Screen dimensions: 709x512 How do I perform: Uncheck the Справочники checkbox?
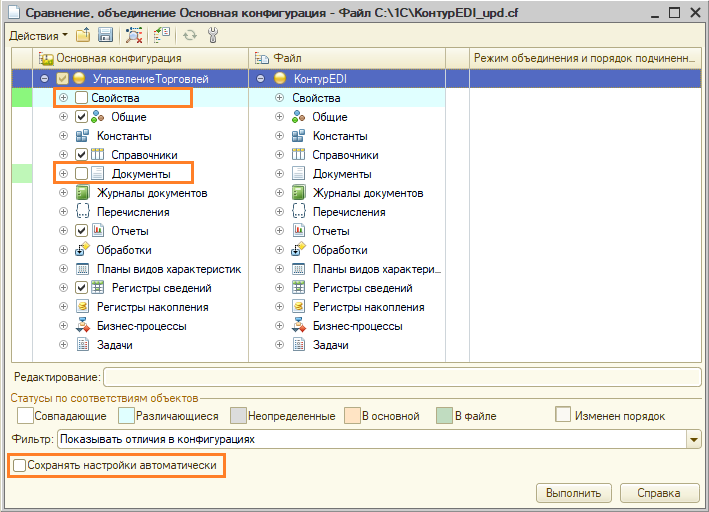(x=81, y=155)
